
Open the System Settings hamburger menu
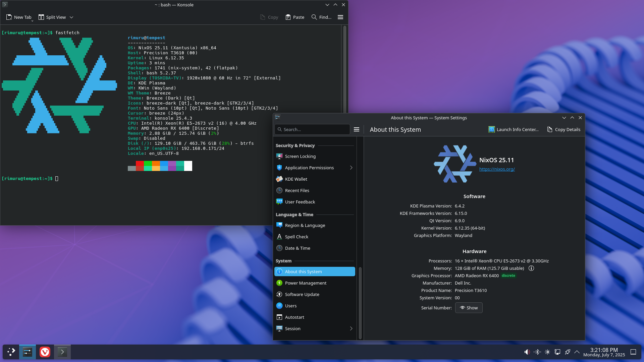[357, 129]
